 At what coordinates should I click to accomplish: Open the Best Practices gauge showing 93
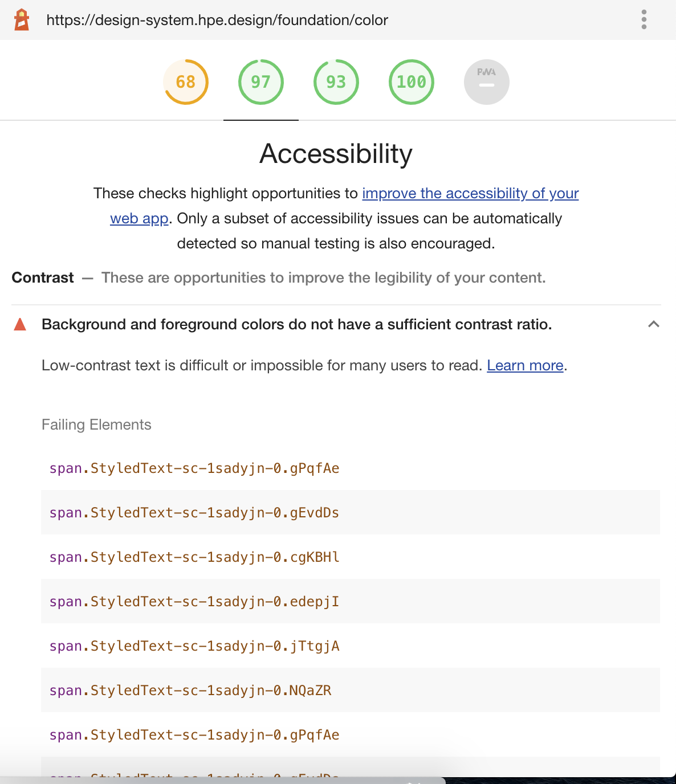pyautogui.click(x=336, y=81)
